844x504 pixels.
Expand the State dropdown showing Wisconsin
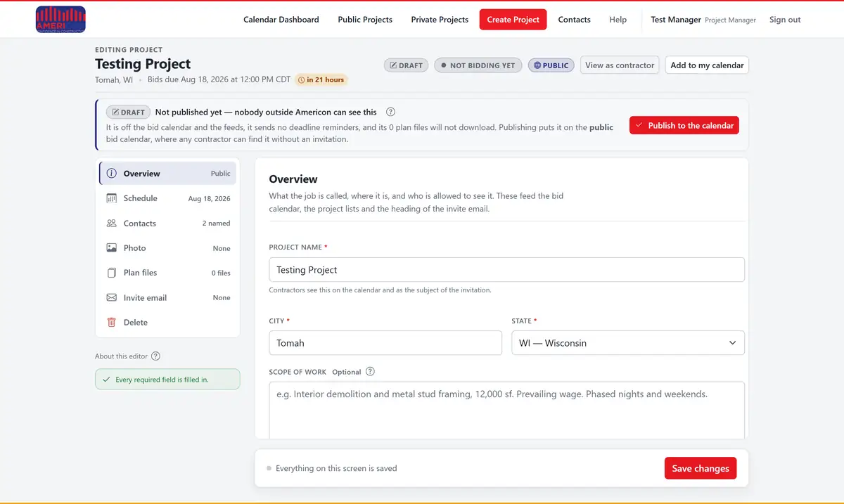628,343
